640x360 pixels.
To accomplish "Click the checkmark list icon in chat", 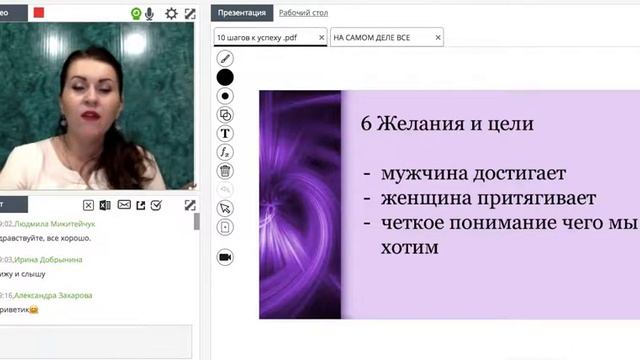I will pyautogui.click(x=156, y=205).
